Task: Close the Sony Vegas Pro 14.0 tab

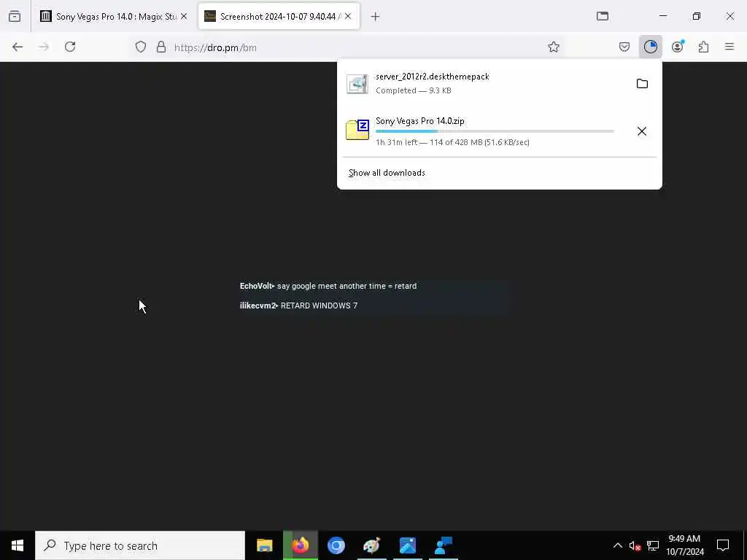Action: pos(184,16)
